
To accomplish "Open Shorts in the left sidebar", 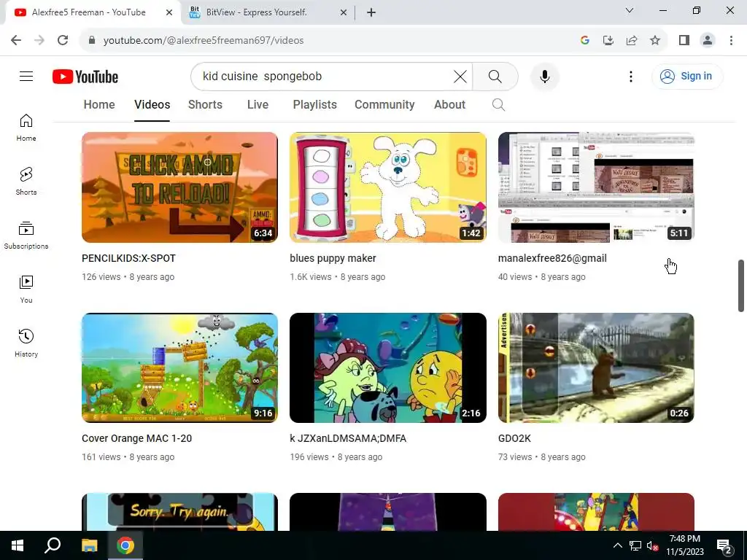I will pyautogui.click(x=26, y=182).
